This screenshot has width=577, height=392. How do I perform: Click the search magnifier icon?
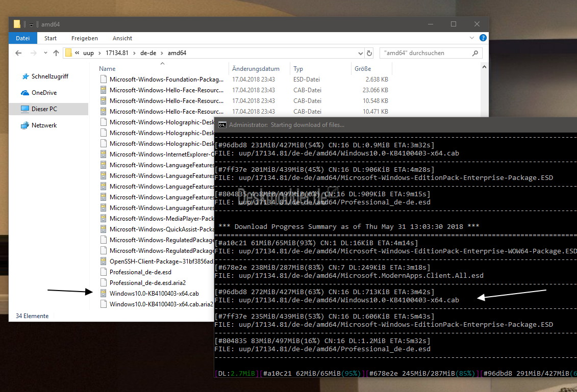point(475,53)
